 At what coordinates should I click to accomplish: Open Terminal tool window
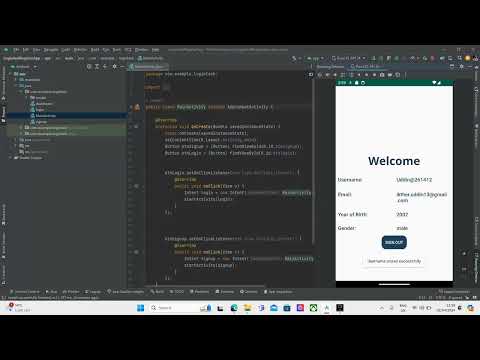(x=225, y=292)
